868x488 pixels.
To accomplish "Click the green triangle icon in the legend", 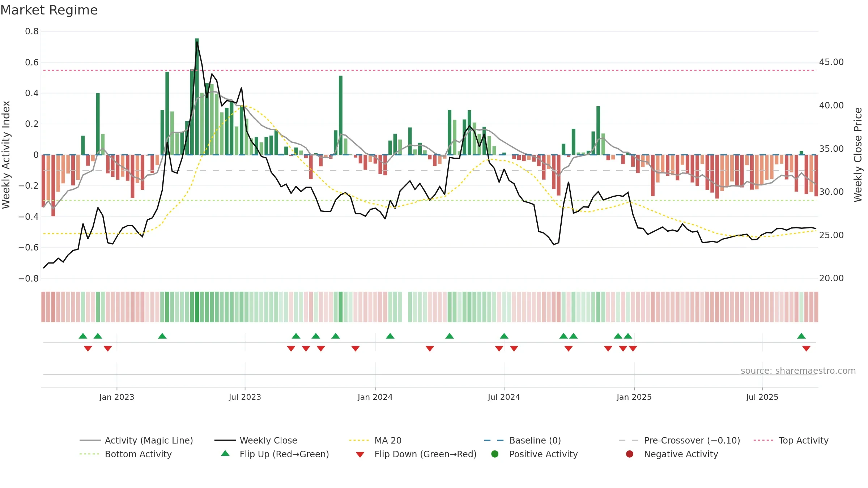I will tap(225, 453).
